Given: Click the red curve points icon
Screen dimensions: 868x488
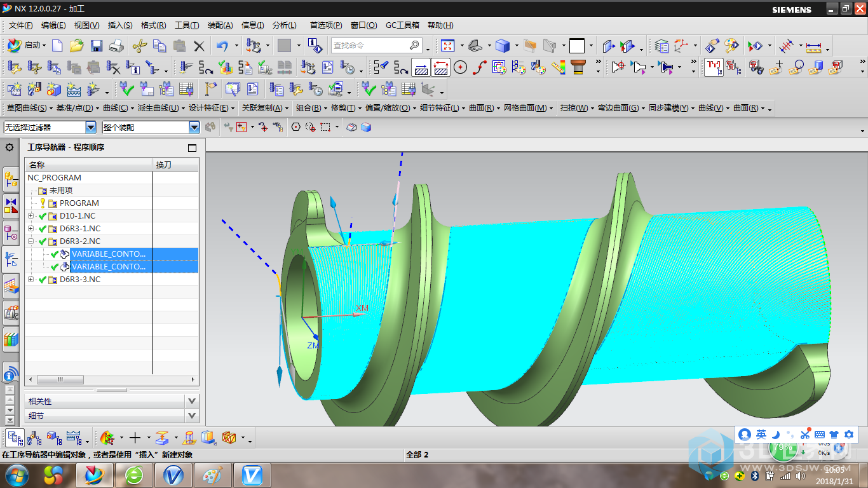Looking at the screenshot, I should pos(480,67).
